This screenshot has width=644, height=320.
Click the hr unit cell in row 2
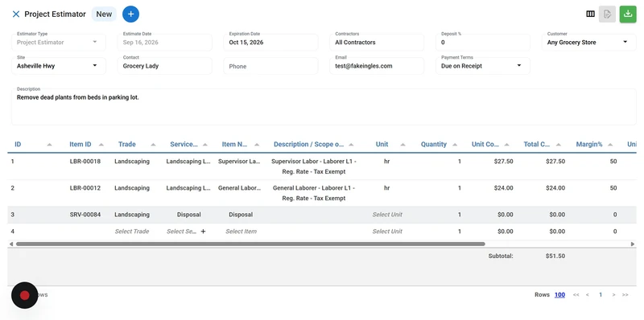pos(387,188)
